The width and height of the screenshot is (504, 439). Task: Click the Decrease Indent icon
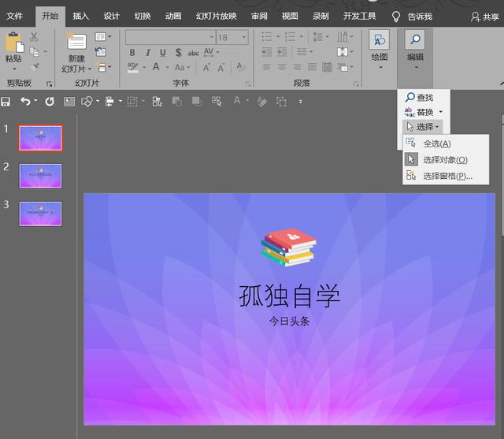[x=266, y=52]
